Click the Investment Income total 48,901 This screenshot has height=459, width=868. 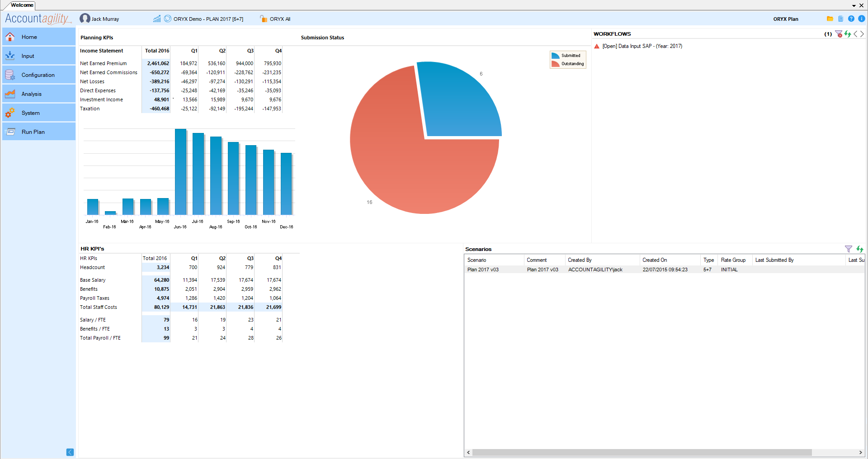(161, 99)
